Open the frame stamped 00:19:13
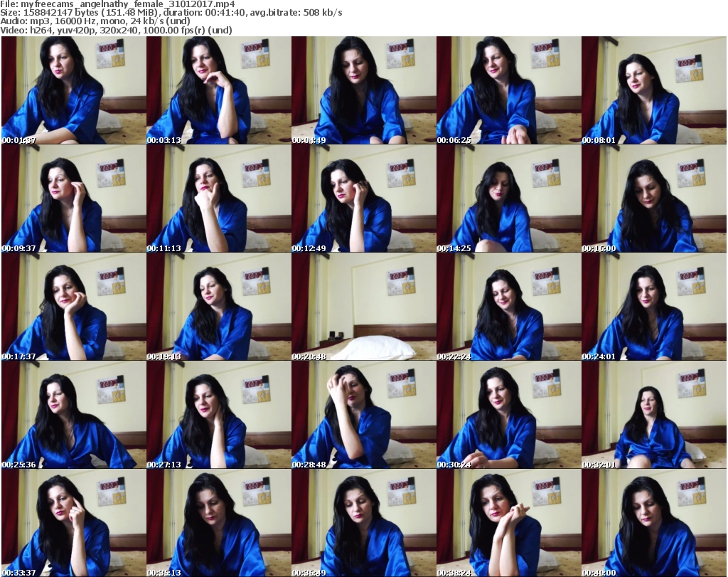728x577 pixels. coord(219,307)
